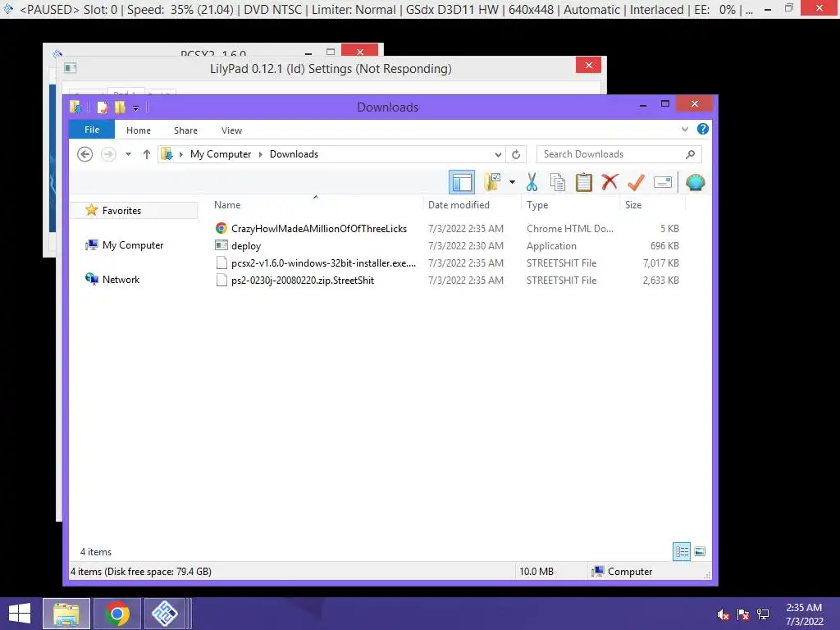Select the CrazyHowIMadeAMillionOfOfThreeLicks file
The height and width of the screenshot is (630, 840).
tap(319, 229)
